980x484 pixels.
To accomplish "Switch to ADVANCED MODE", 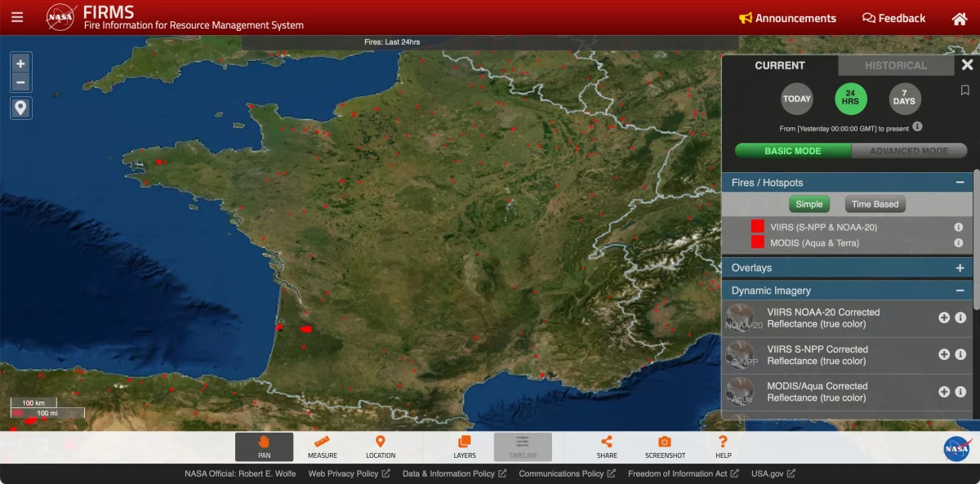I will [x=909, y=151].
